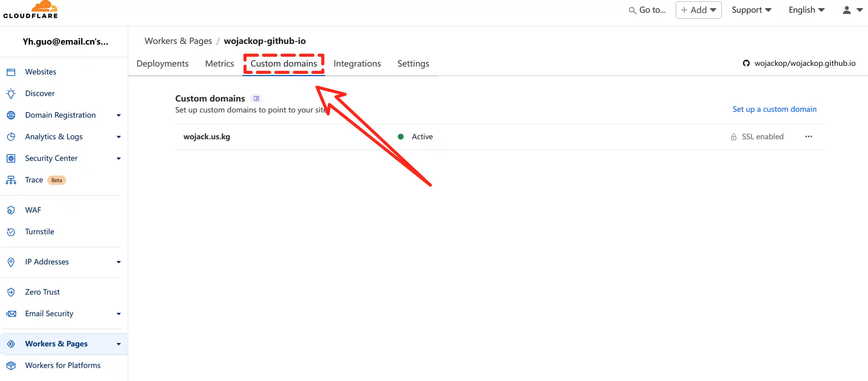This screenshot has width=868, height=381.
Task: Click the Workers for Platforms icon
Action: [x=11, y=366]
